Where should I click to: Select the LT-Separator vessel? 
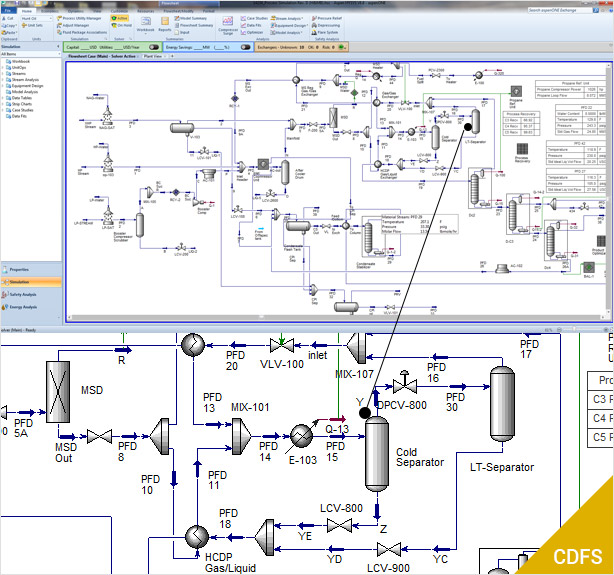point(501,402)
